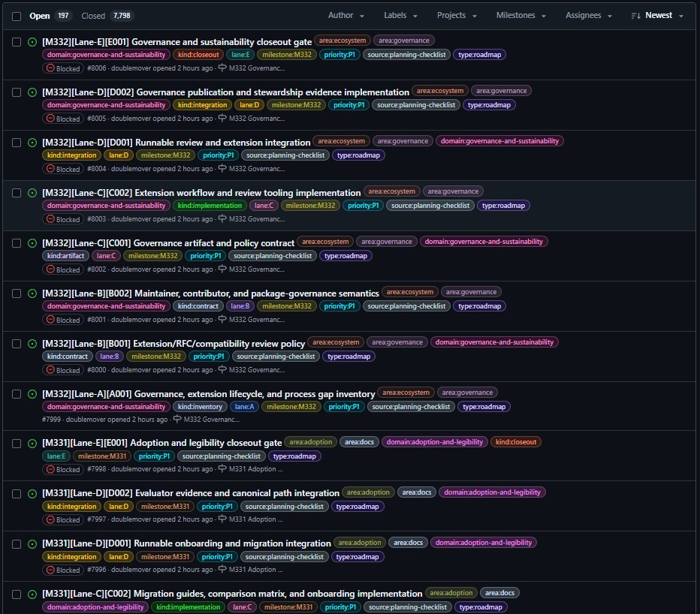
Task: Click open-issue icon beside Adoption and legibility closeout gate
Action: pos(32,444)
